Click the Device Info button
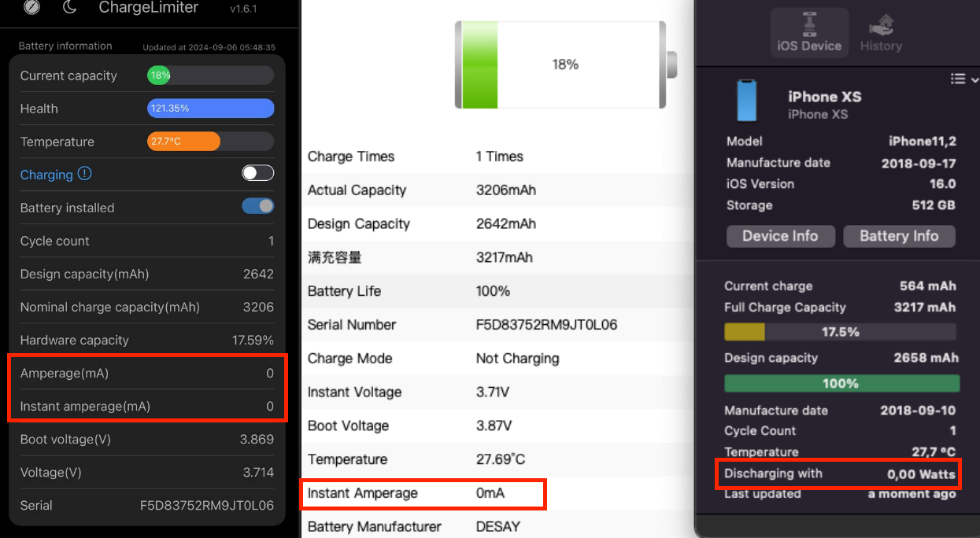Image resolution: width=980 pixels, height=538 pixels. click(779, 236)
